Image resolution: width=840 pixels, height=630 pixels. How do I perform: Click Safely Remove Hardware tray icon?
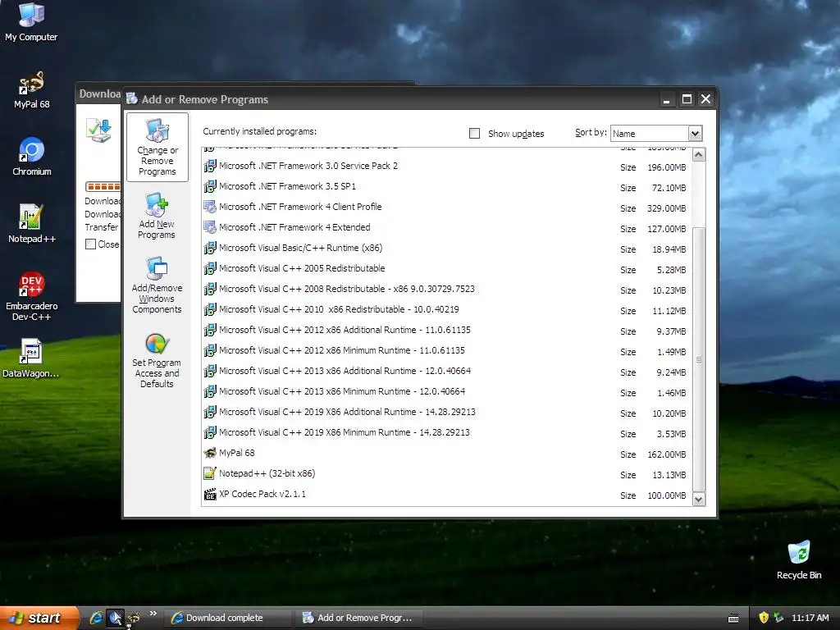(x=779, y=618)
